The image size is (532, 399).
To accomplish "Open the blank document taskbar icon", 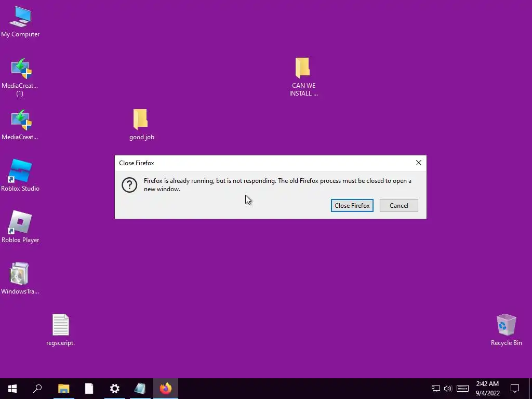I will point(89,389).
